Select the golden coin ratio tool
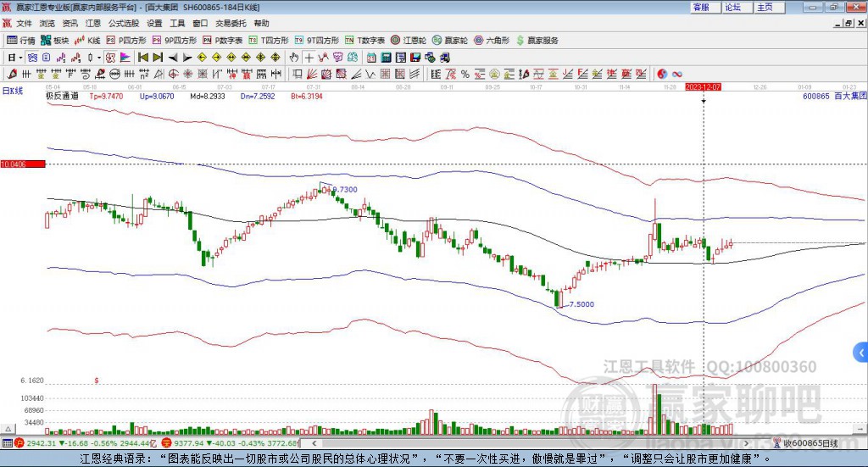The height and width of the screenshot is (467, 868). (x=494, y=74)
